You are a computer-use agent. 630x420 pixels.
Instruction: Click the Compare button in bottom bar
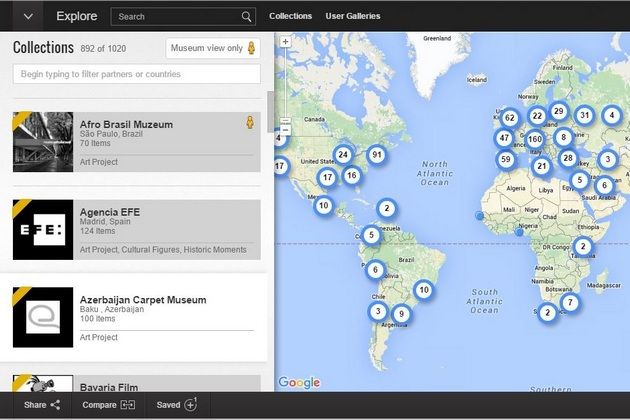108,405
